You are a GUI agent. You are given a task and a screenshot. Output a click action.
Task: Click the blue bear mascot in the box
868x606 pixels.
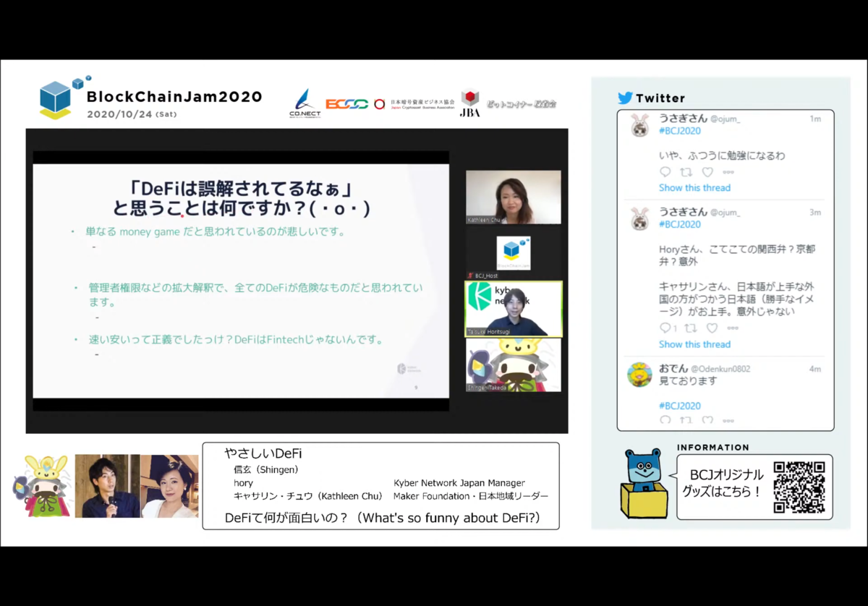644,483
